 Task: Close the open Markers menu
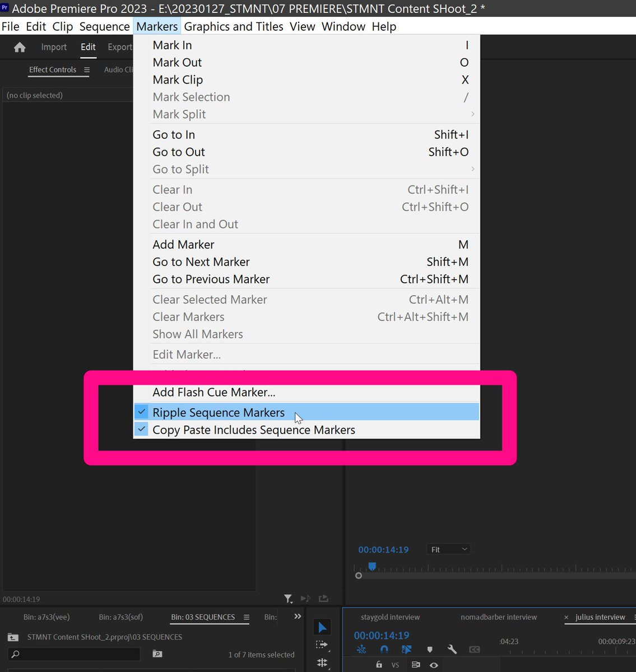157,26
